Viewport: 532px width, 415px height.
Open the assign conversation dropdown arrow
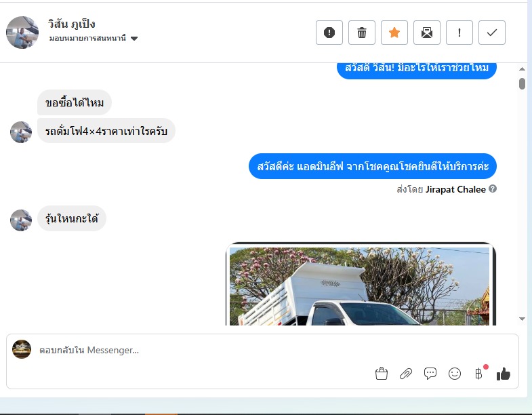point(134,39)
